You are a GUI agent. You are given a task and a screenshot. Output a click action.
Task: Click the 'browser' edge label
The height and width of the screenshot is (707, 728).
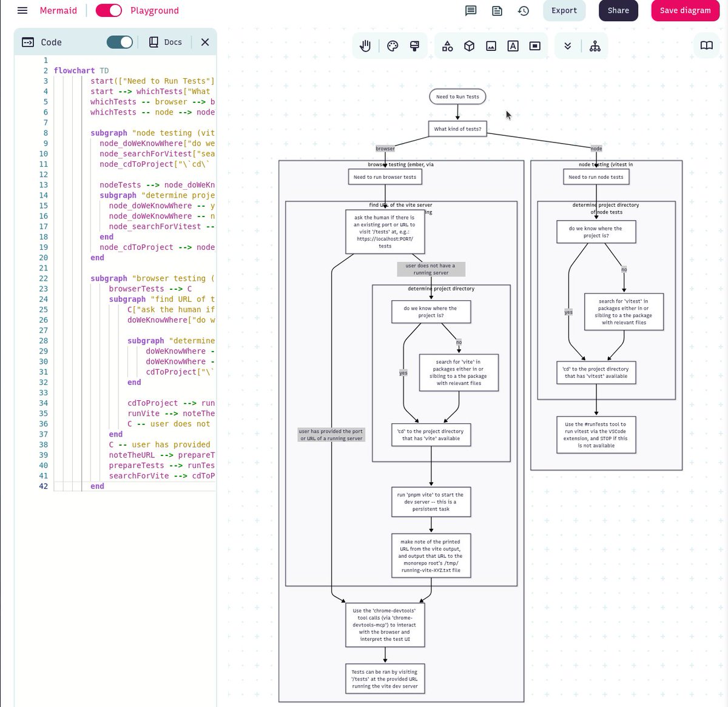[385, 149]
